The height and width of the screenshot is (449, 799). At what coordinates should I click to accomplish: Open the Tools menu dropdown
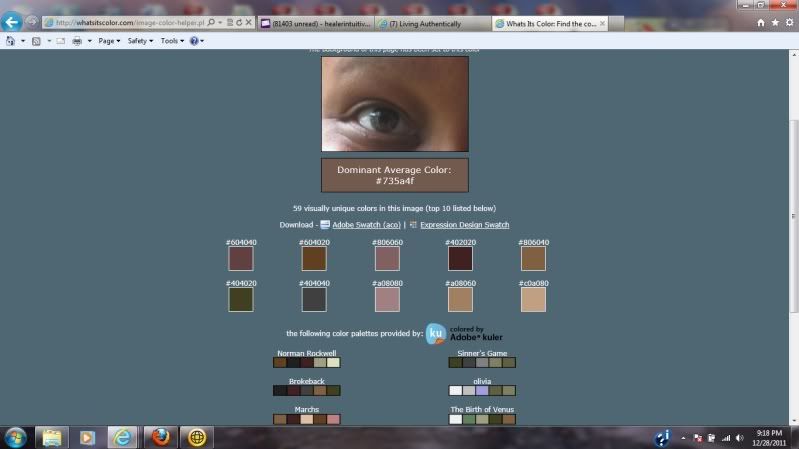(x=172, y=41)
